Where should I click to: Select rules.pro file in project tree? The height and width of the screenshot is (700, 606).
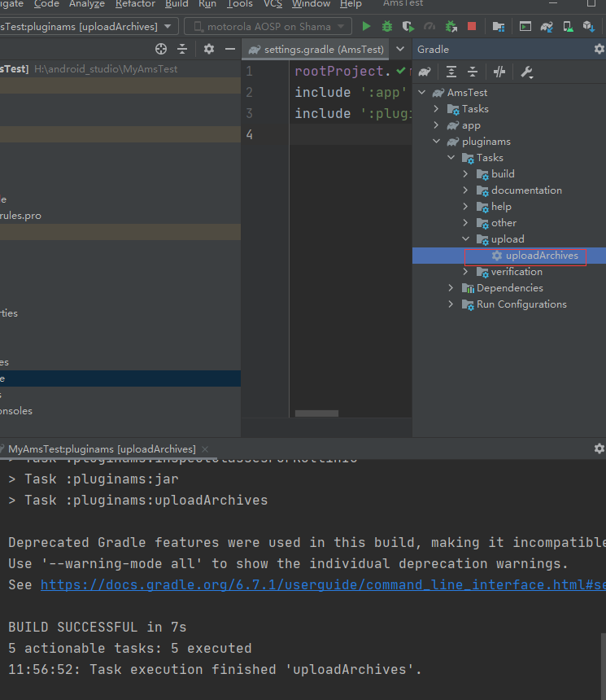[x=20, y=216]
